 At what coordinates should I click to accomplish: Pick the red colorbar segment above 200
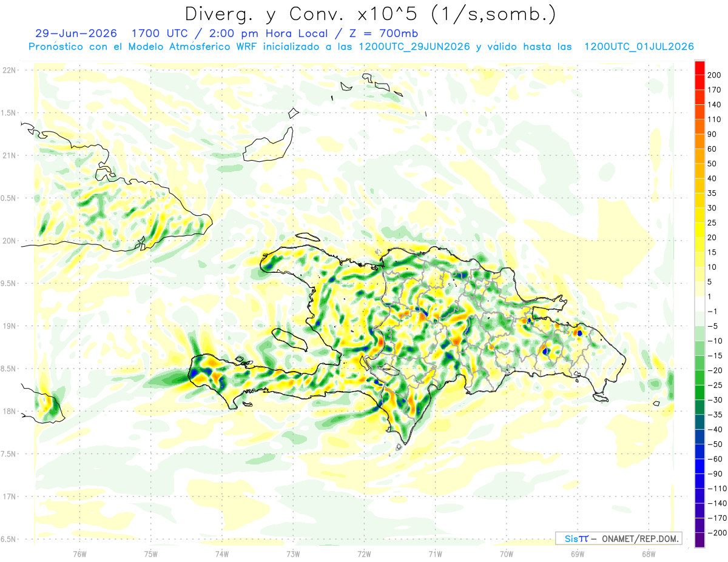click(700, 68)
